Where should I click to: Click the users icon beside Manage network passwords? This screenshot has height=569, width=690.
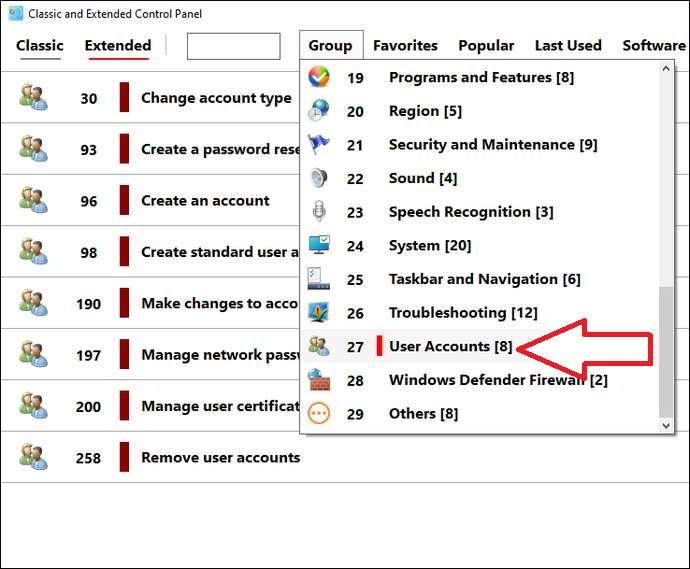33,354
